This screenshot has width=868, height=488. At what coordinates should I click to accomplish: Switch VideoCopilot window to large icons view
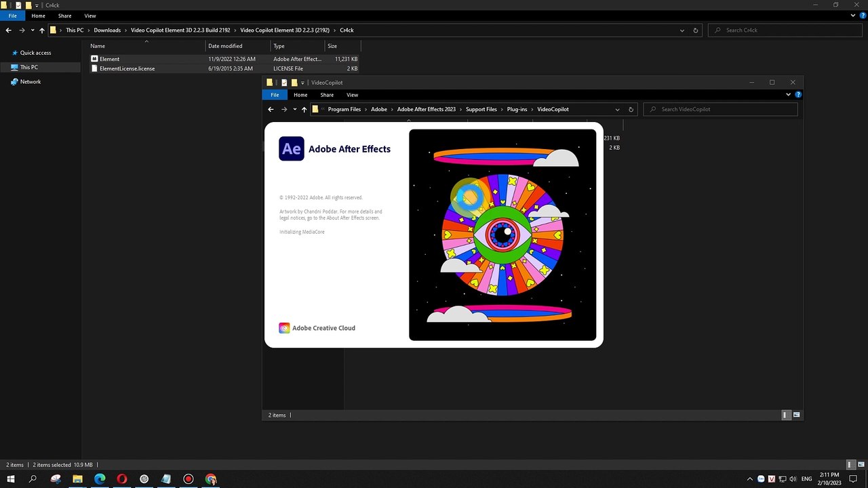click(796, 415)
